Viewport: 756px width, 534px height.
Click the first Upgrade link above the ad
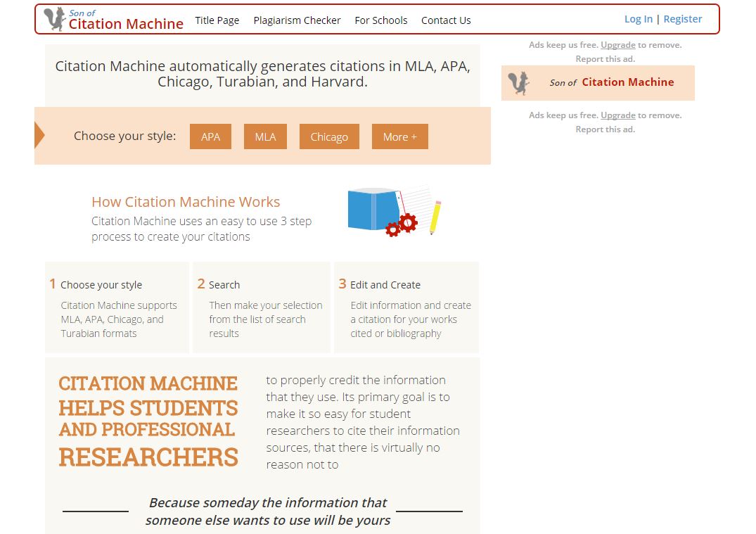click(x=618, y=45)
